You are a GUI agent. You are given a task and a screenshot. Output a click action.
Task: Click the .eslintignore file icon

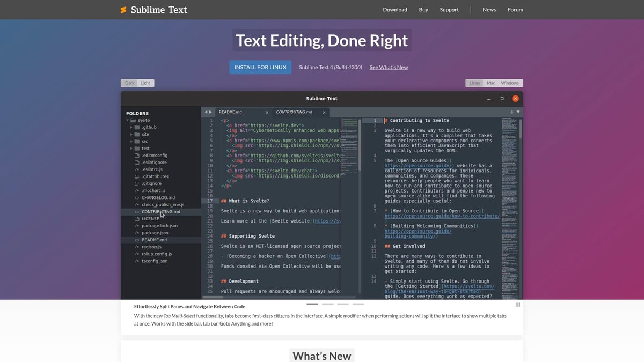(x=137, y=162)
